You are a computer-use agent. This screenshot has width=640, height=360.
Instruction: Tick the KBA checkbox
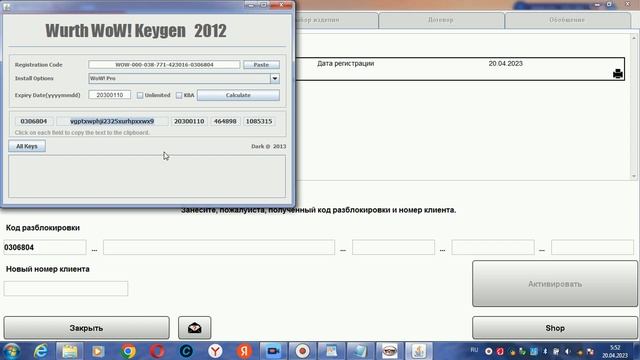pos(179,95)
